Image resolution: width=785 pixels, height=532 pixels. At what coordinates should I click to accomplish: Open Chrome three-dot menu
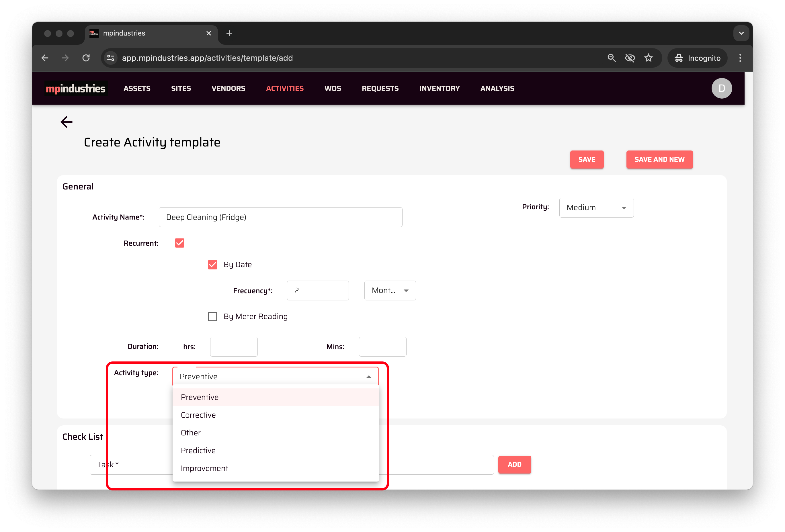(x=740, y=58)
